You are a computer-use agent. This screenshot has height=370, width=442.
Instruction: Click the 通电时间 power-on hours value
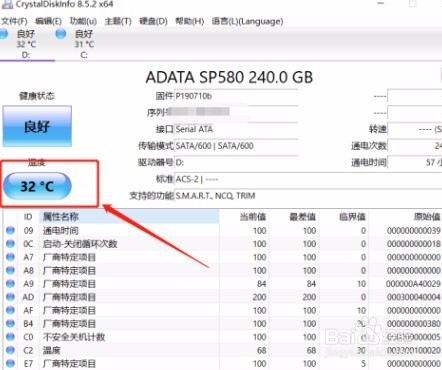[x=415, y=163]
